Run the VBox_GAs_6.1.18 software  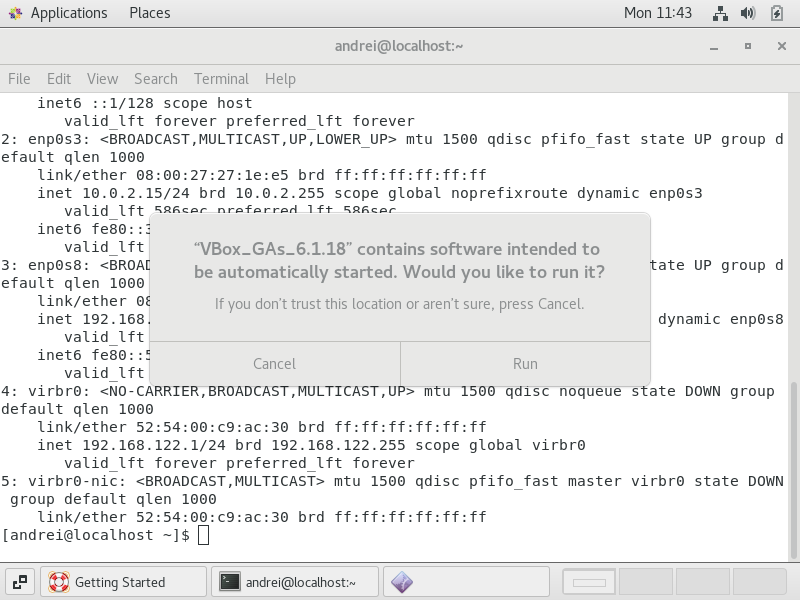pyautogui.click(x=526, y=364)
